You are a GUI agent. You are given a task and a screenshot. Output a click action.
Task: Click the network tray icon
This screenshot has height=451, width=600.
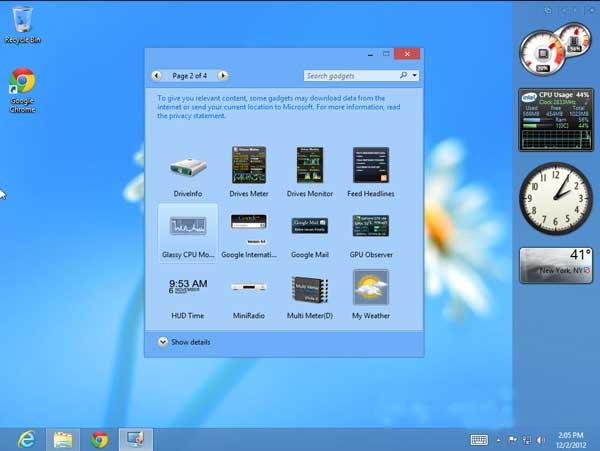tap(527, 440)
